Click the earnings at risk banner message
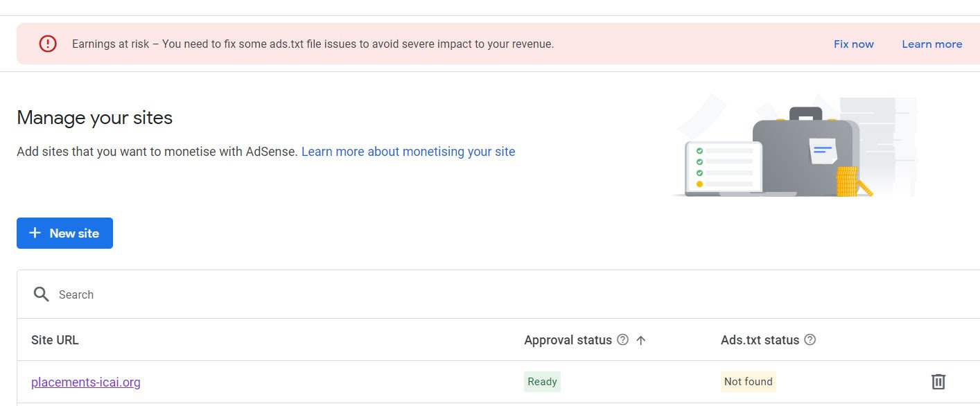The image size is (980, 406). coord(313,43)
